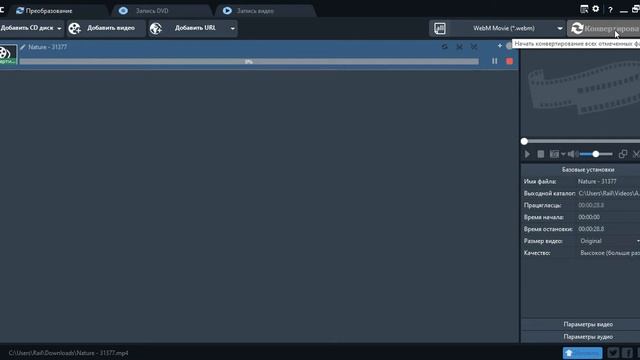Click Добавить видео to add a file
640x360 pixels.
[105, 28]
